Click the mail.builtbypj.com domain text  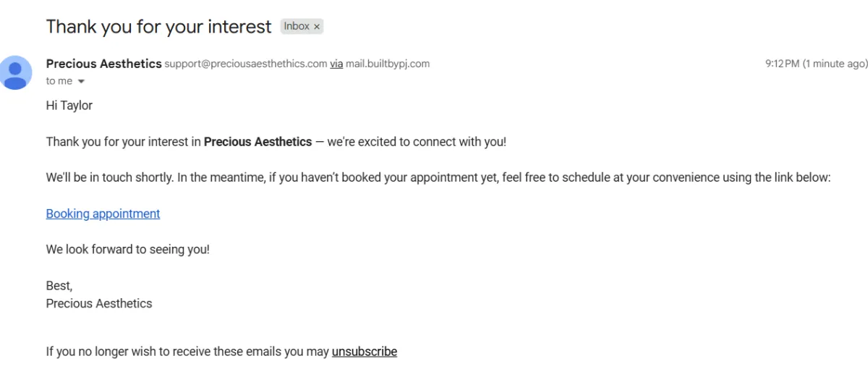(388, 64)
